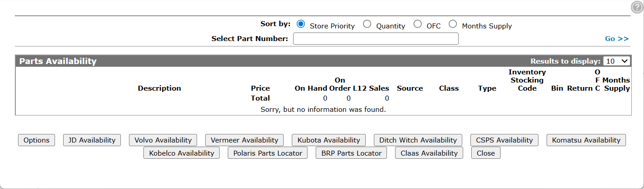Click the Go >> link

616,39
